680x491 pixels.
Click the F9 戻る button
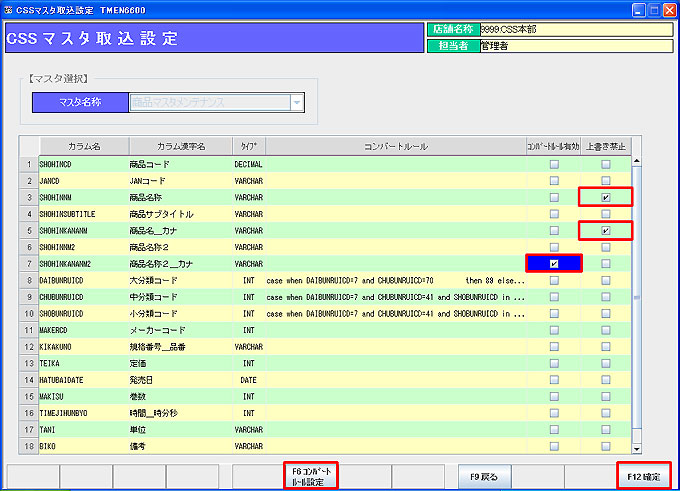coord(484,476)
